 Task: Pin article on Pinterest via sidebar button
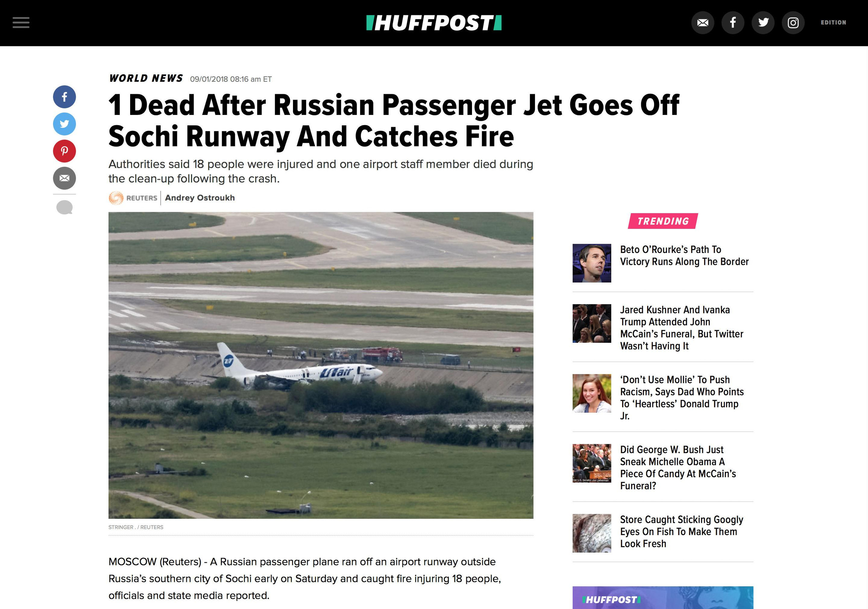click(64, 151)
